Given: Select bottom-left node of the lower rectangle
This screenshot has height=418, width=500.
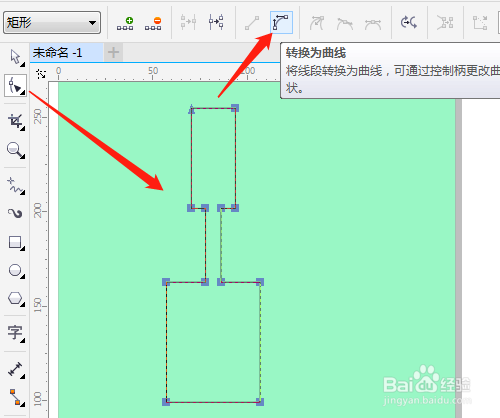Looking at the screenshot, I should (x=166, y=402).
